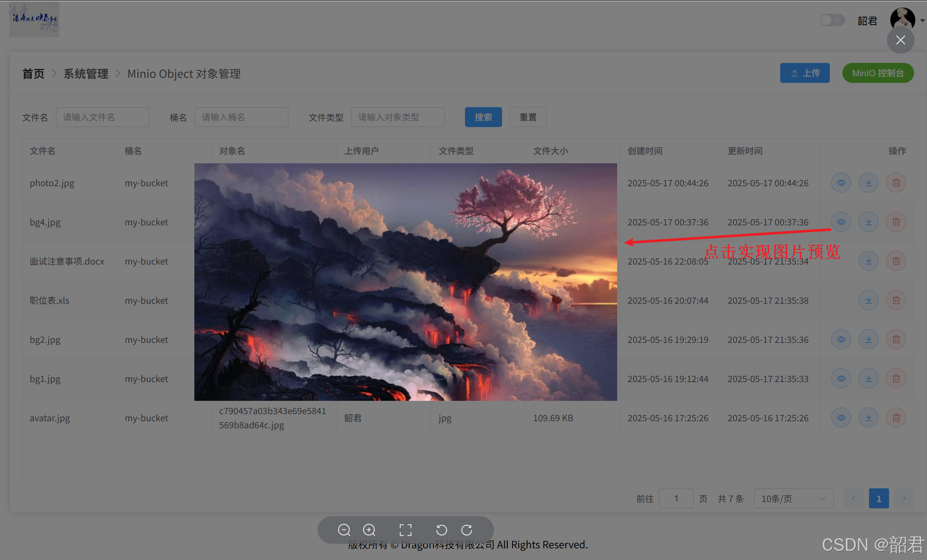
Task: Download the 职位表.xls file
Action: coord(869,300)
